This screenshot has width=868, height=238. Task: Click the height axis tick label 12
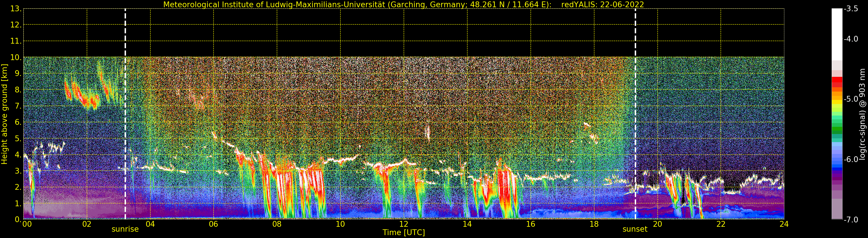16,25
